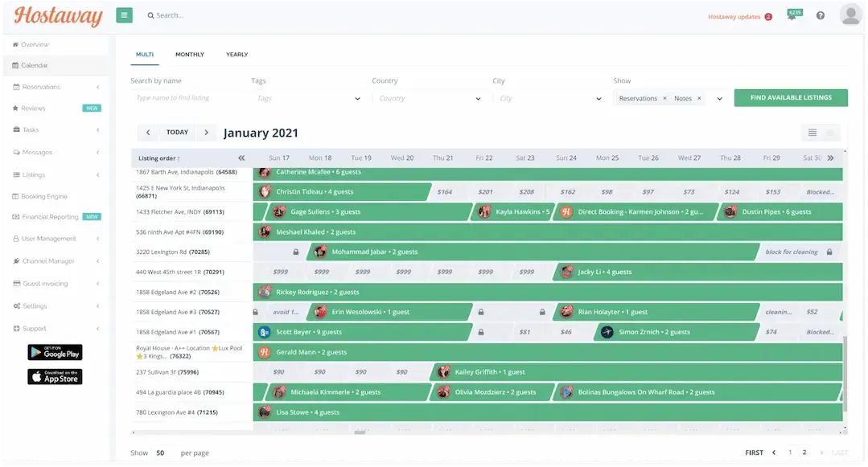
Task: Go to previous period with left arrow
Action: (x=147, y=133)
